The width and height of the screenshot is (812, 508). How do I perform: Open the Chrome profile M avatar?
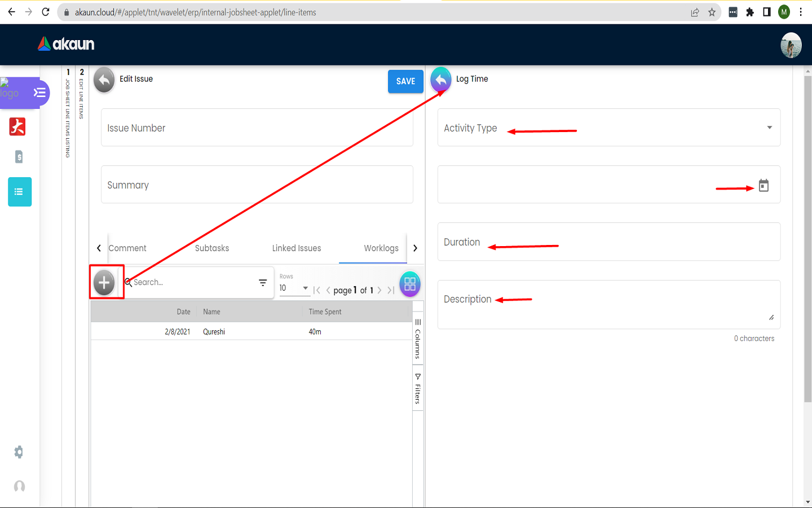coord(784,12)
